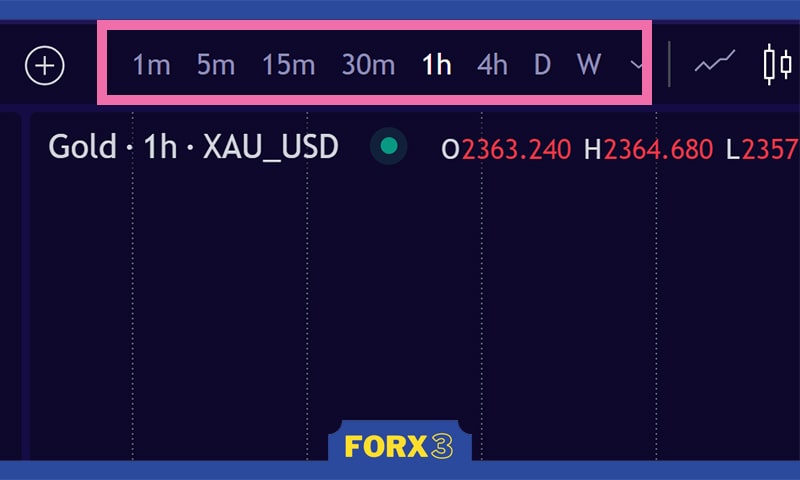Choose the 15m timeframe
Image resolution: width=800 pixels, height=480 pixels.
point(288,66)
